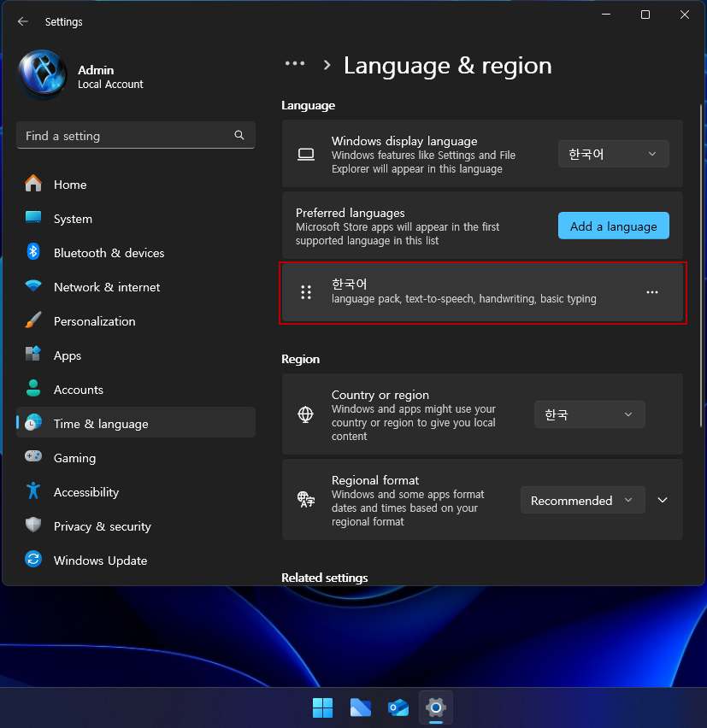Open the Windows Start button
This screenshot has width=707, height=728.
[x=322, y=708]
